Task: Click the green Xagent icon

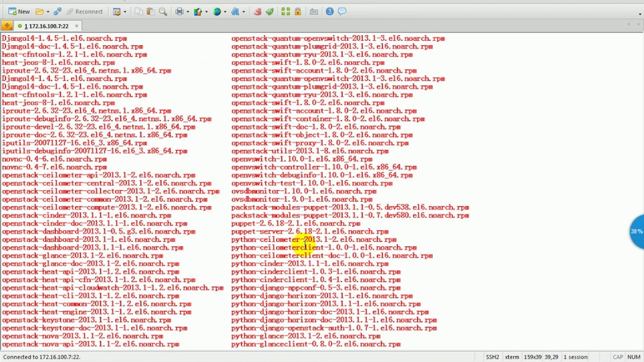Action: [270, 11]
